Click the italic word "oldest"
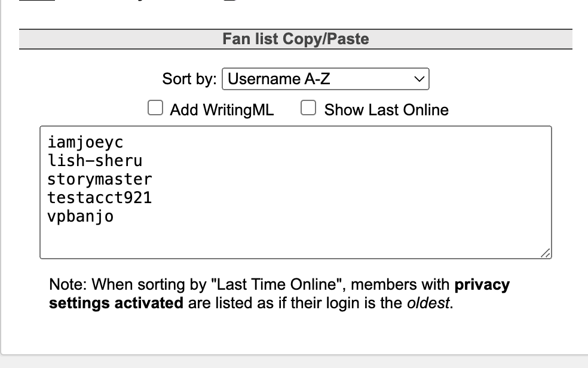The image size is (588, 368). click(428, 303)
